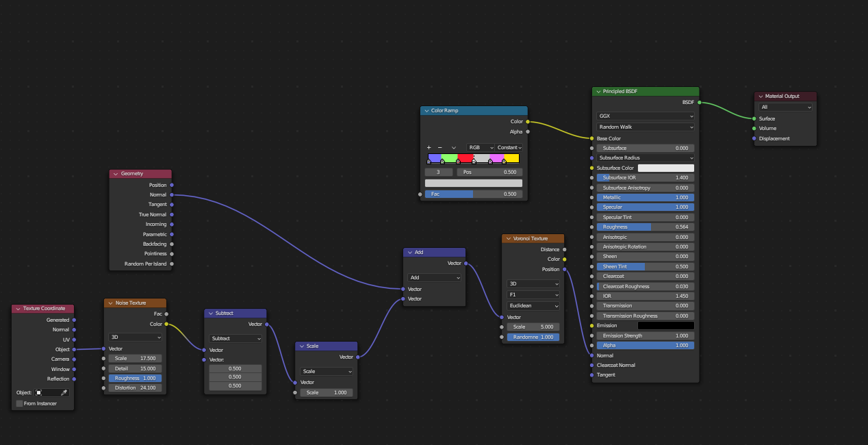
Task: Click Principled BSDF Tangent input socket
Action: coord(591,374)
